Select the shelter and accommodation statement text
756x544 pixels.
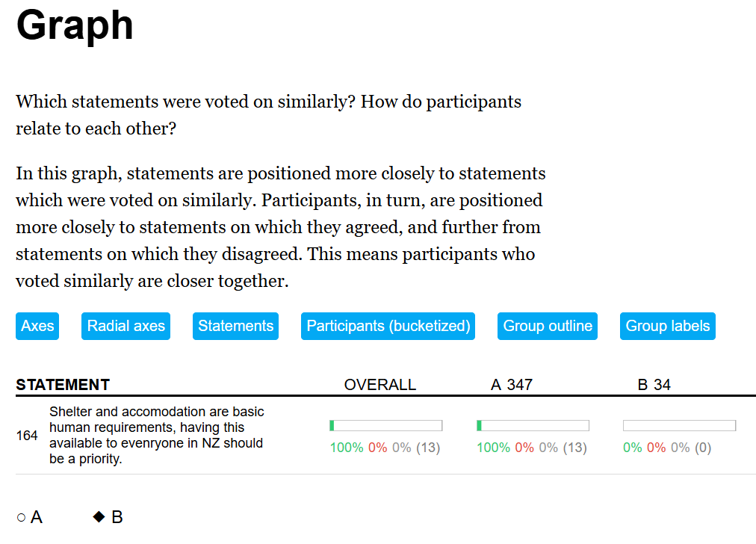point(156,435)
